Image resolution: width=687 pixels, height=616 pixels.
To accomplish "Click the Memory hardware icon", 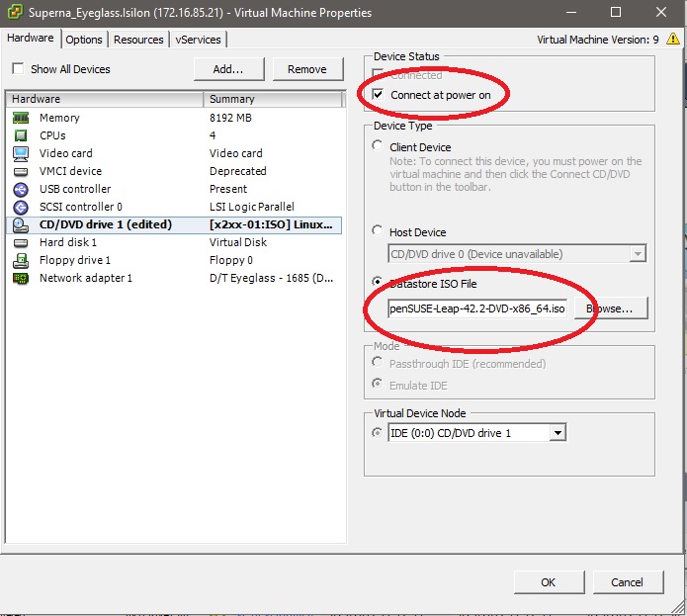I will click(x=21, y=118).
